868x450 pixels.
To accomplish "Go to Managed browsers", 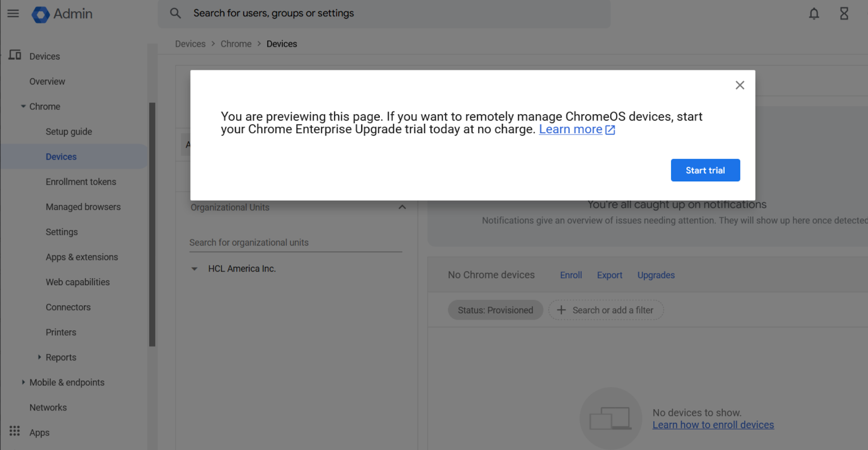I will click(x=83, y=207).
